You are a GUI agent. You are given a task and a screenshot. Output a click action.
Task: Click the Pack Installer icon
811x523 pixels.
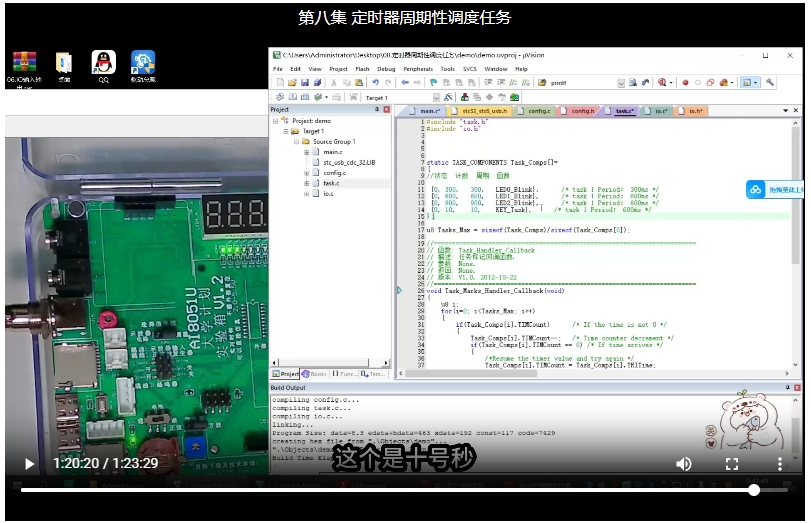point(514,97)
